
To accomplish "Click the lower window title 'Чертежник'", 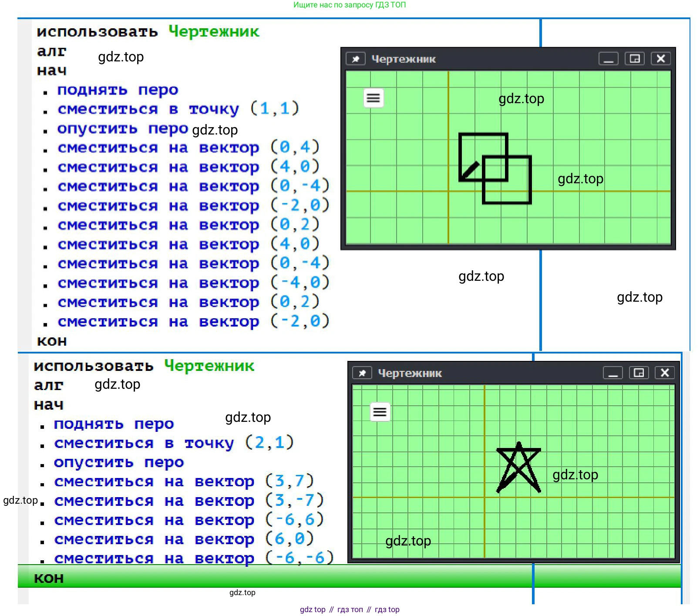I will (410, 373).
